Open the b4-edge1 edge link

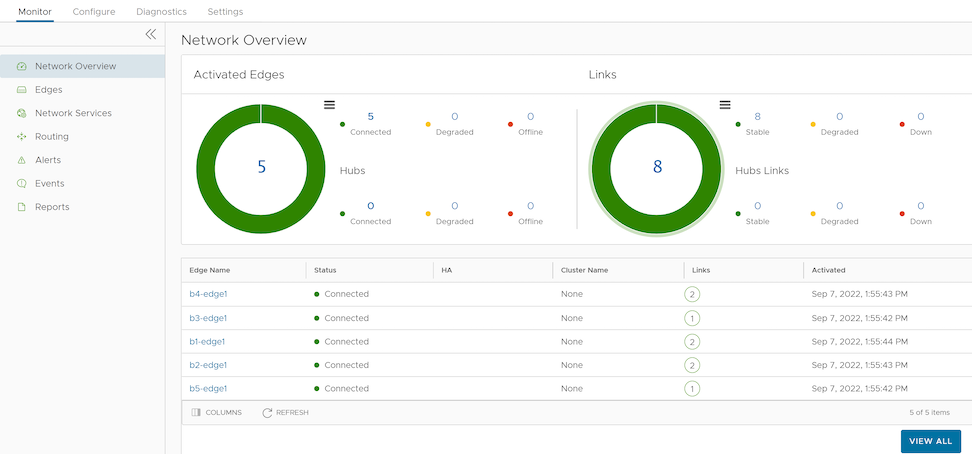click(208, 294)
